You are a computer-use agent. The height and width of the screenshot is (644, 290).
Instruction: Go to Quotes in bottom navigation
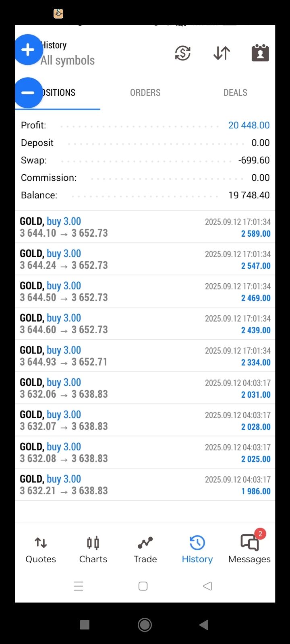pyautogui.click(x=41, y=550)
